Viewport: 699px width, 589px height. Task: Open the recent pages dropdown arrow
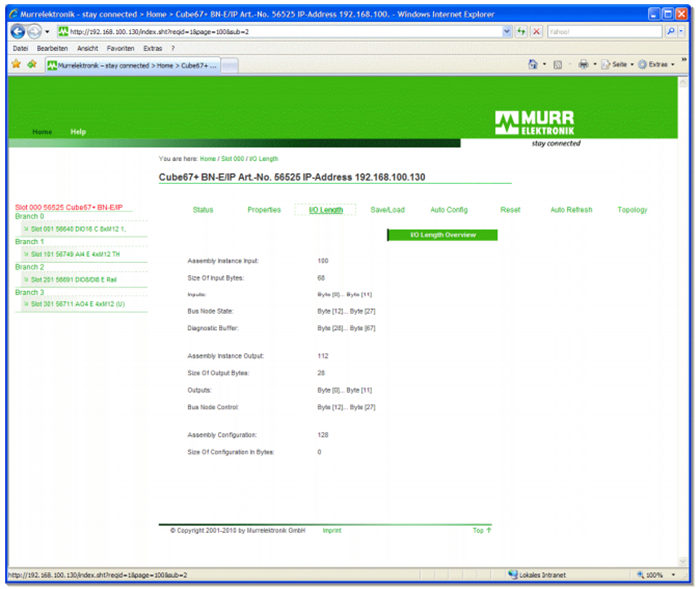(47, 32)
